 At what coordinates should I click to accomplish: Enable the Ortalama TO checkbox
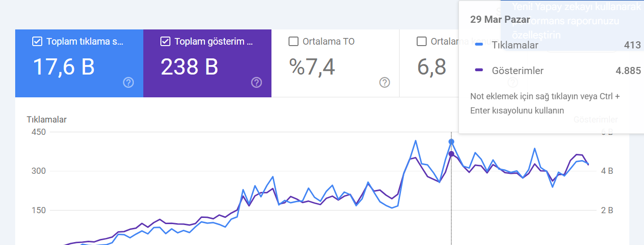[x=293, y=42]
